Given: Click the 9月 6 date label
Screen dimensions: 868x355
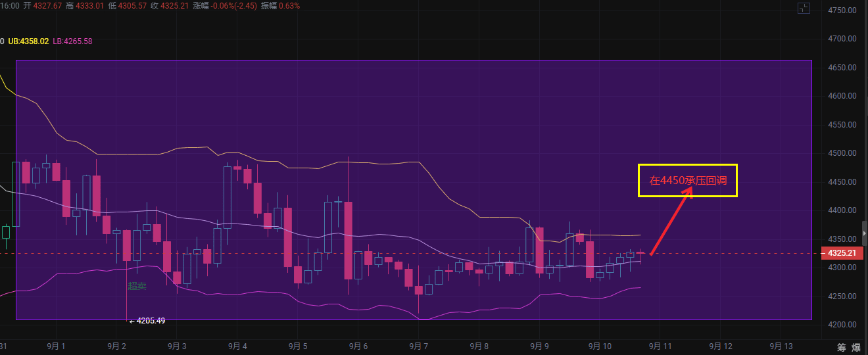Looking at the screenshot, I should click(358, 346).
